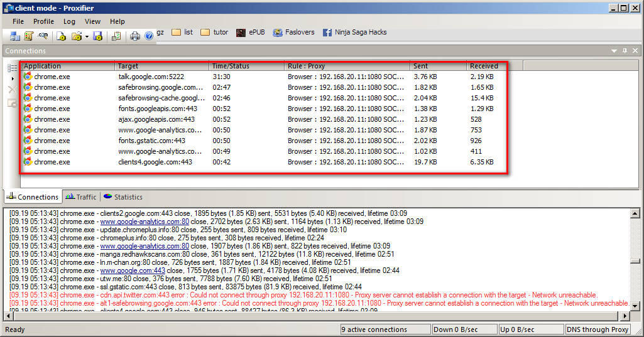
Task: Click the chrome icon for clients4.google.com:443 row
Action: pyautogui.click(x=28, y=162)
